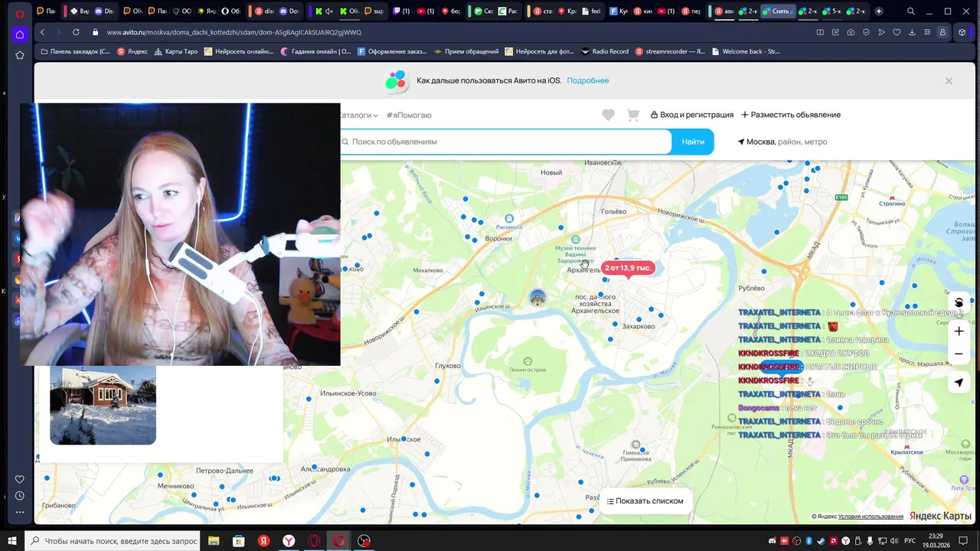Open the streamrecorder bookmark
980x551 pixels.
coord(670,51)
